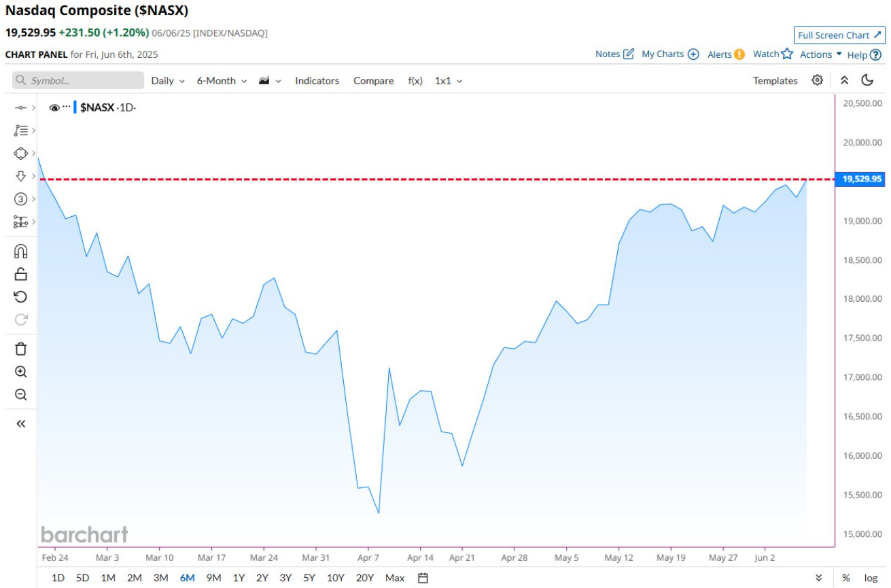
Task: Click the $NASX series legend label
Action: [97, 107]
